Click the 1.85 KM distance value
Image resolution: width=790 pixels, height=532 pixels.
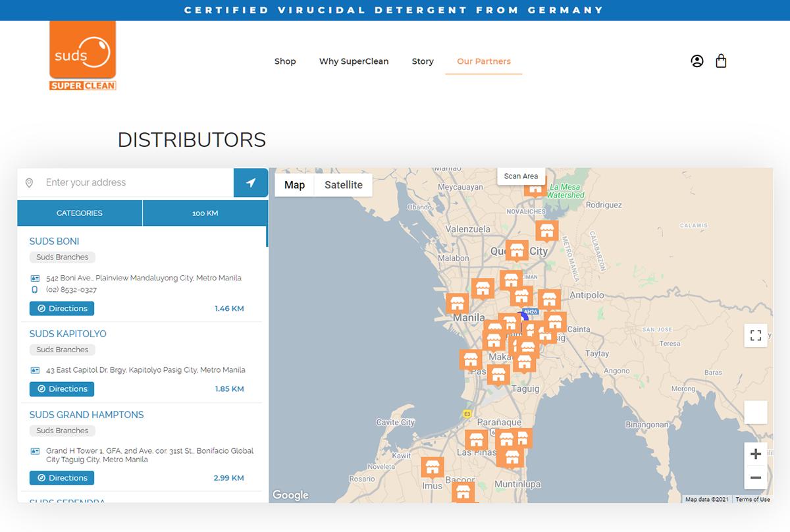coord(229,389)
